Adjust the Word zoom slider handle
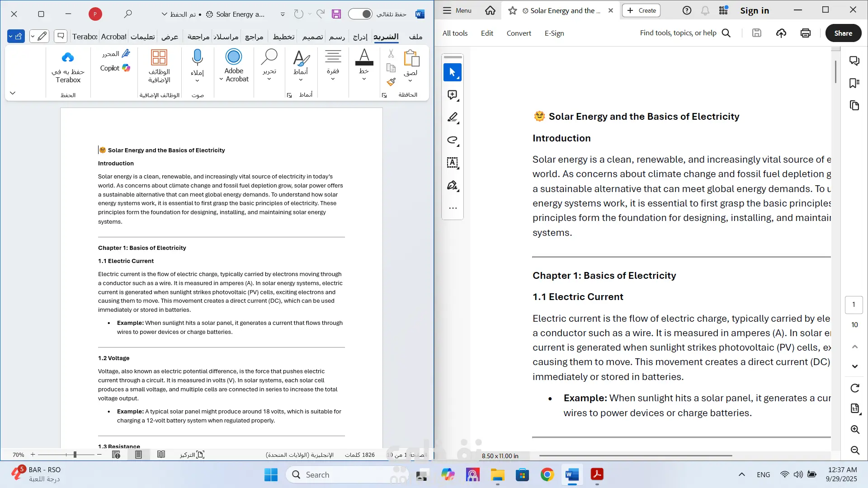The image size is (868, 488). click(75, 455)
